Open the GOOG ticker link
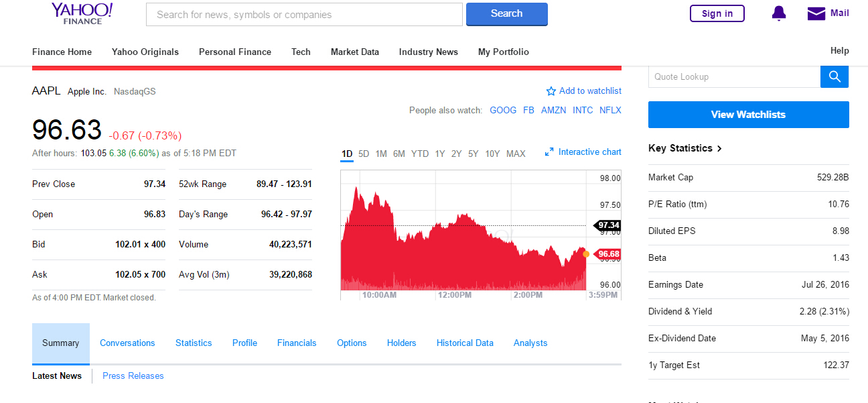Image resolution: width=868 pixels, height=403 pixels. coord(503,110)
